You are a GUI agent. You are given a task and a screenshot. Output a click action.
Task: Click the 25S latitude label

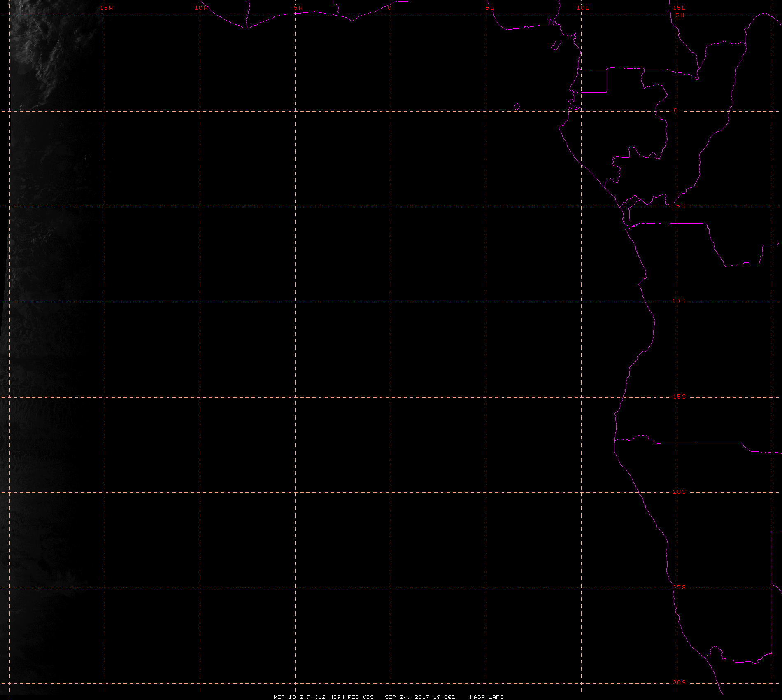click(680, 587)
